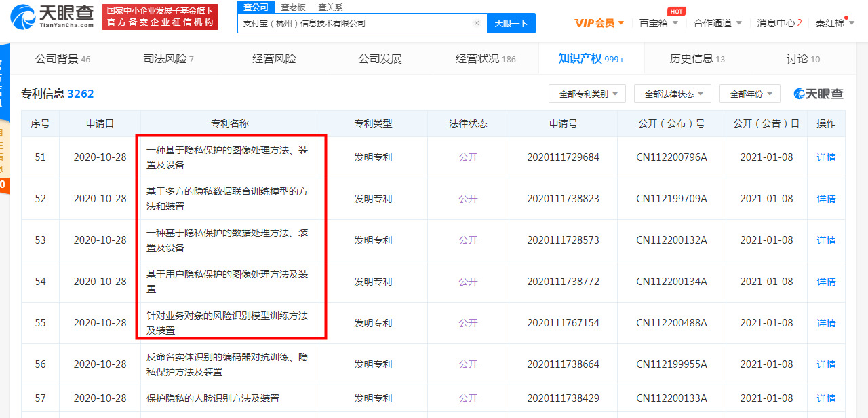Viewport: 868px width, 418px height.
Task: Click legal status 公开 in row 51
Action: point(468,157)
